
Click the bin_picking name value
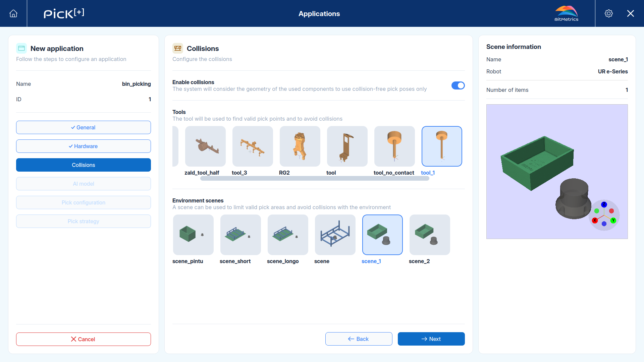pyautogui.click(x=136, y=84)
